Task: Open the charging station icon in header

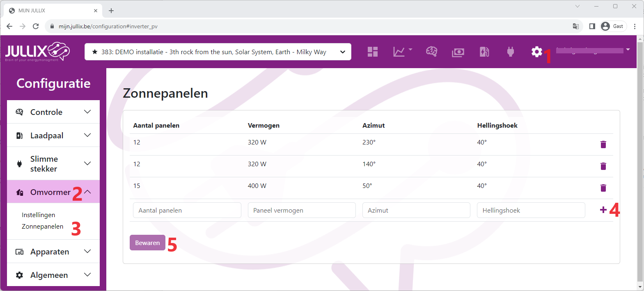Action: click(484, 52)
